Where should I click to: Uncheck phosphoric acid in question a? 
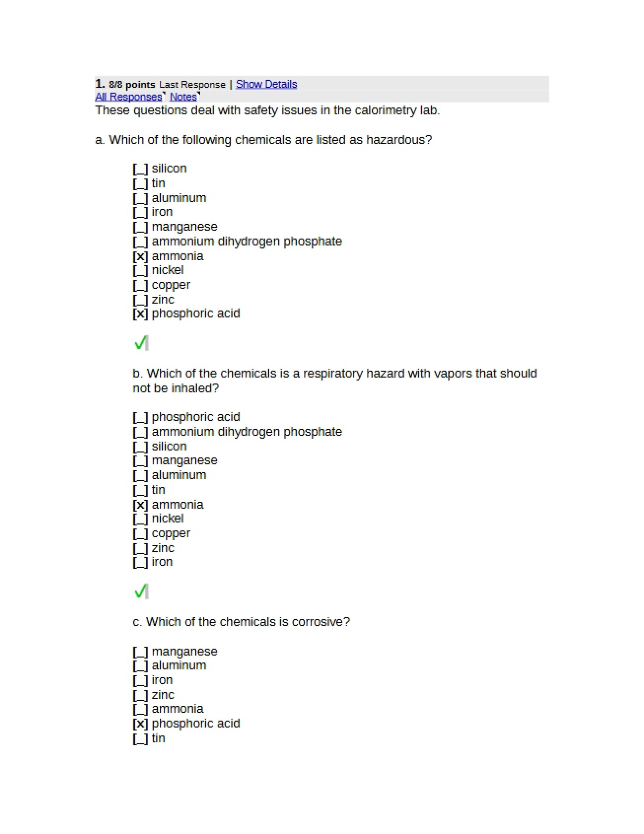[x=141, y=314]
